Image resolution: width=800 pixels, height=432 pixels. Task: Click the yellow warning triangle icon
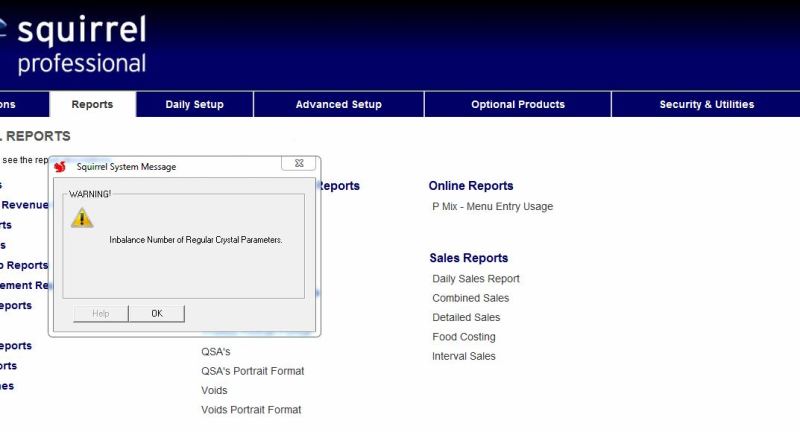click(x=82, y=218)
